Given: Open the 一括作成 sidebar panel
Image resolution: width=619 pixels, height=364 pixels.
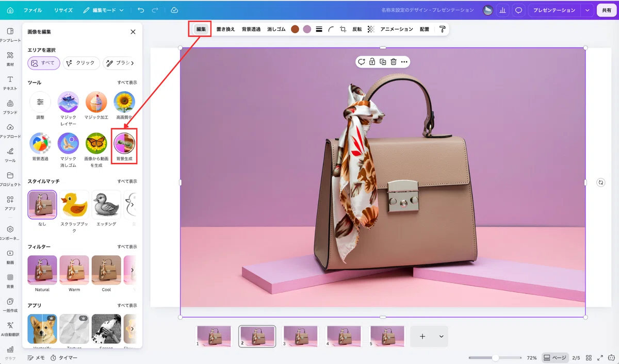Looking at the screenshot, I should [x=10, y=304].
